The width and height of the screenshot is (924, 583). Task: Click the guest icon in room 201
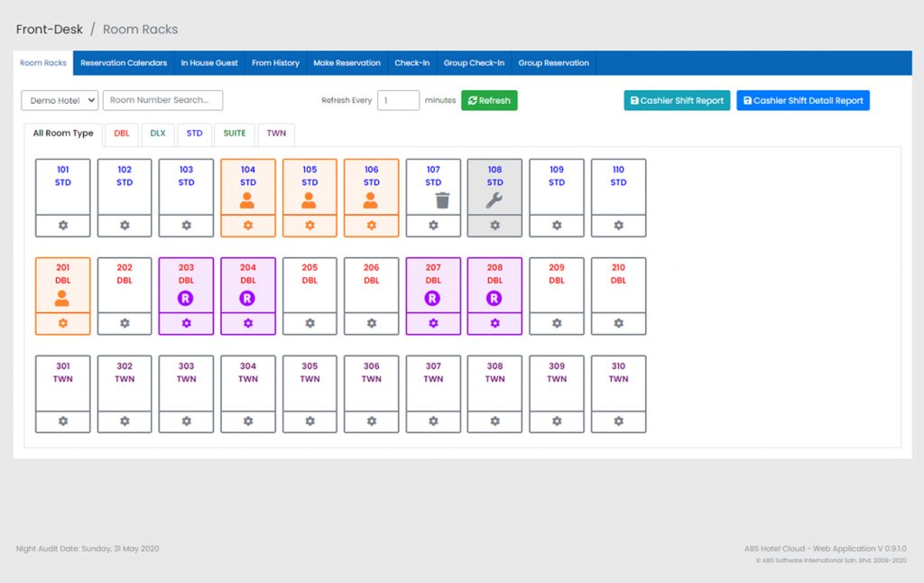[x=62, y=299]
